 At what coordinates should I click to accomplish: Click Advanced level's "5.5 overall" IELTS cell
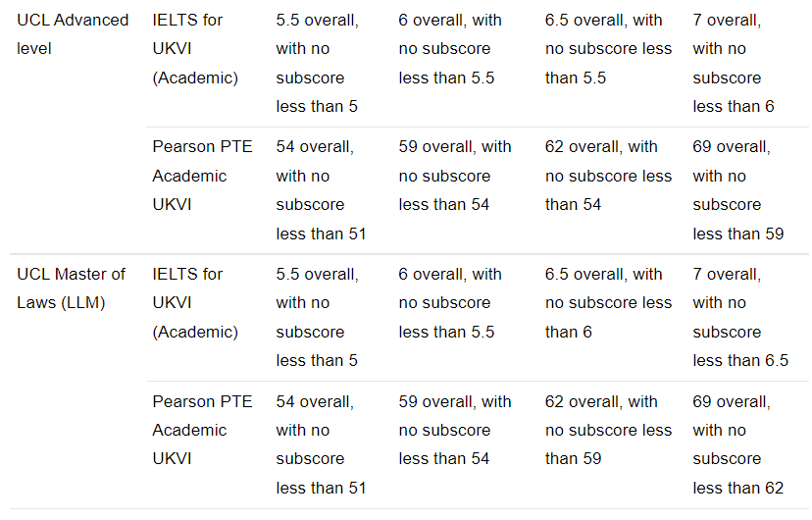317,63
